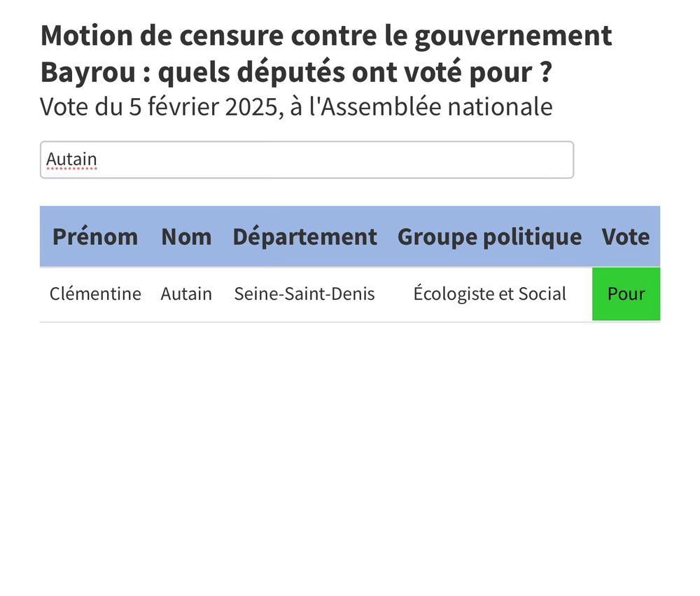Select the "Groupe politique" column header
The image size is (700, 596).
[489, 237]
